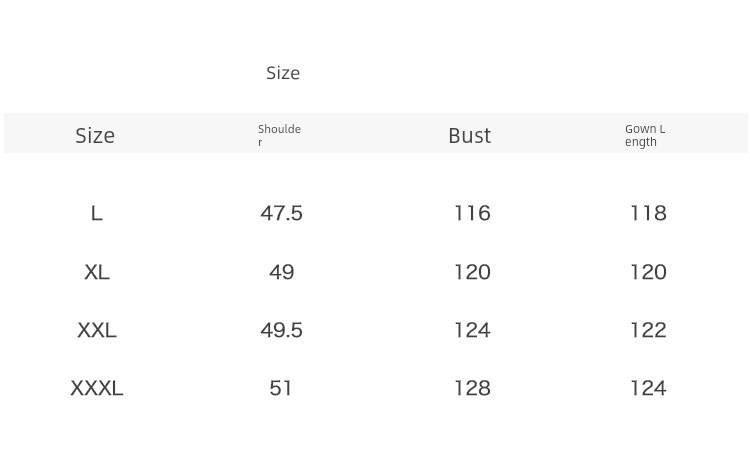Viewport: 750px width, 467px height.
Task: Click gown length value 118
Action: (x=648, y=213)
